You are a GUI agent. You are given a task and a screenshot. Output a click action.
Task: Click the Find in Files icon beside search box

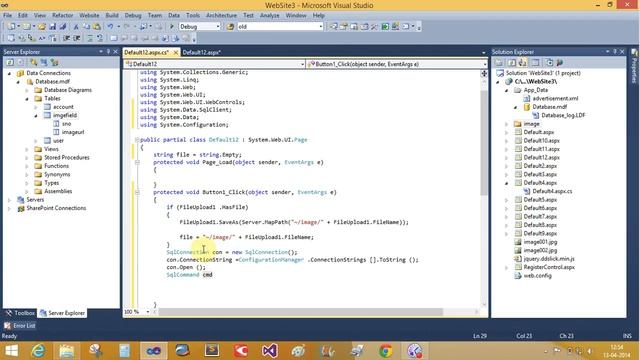click(230, 27)
